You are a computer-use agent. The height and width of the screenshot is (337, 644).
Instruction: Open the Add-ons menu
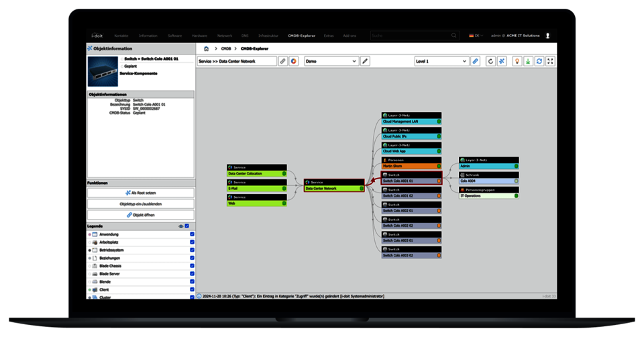coord(350,36)
